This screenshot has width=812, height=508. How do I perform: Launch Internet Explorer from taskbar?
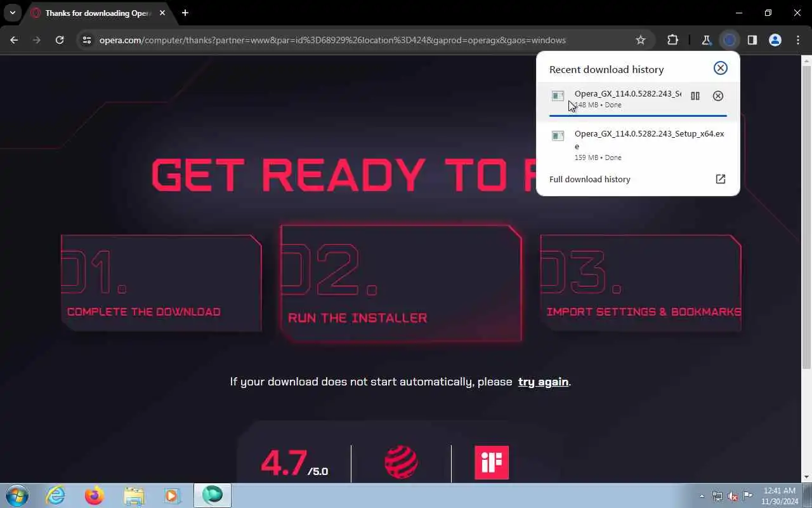pos(56,495)
